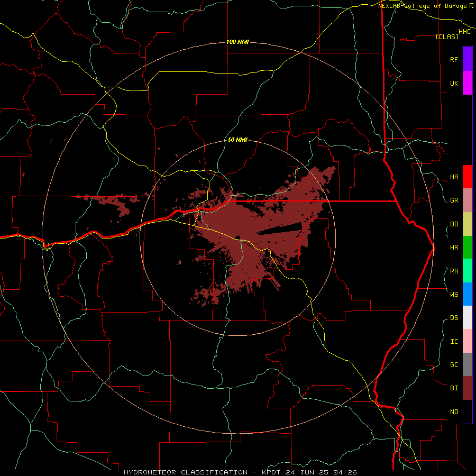Click the RF purple legend swatch
This screenshot has height=476, width=476.
click(467, 59)
